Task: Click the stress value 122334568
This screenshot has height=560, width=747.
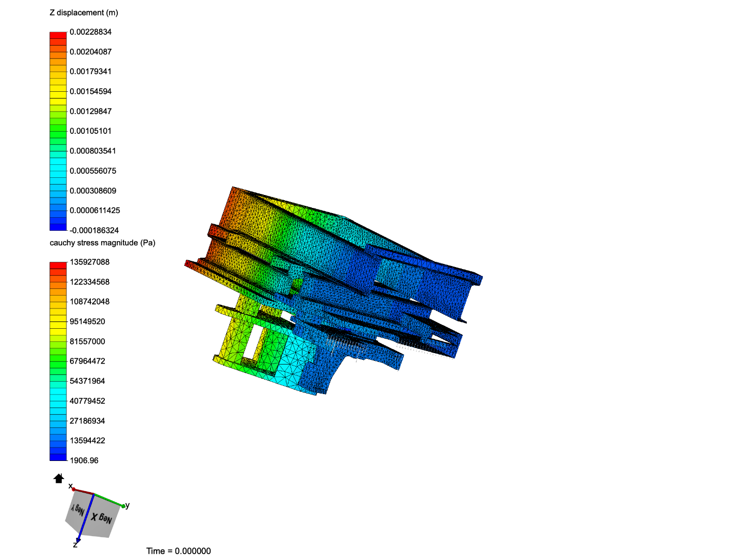Action: click(90, 282)
